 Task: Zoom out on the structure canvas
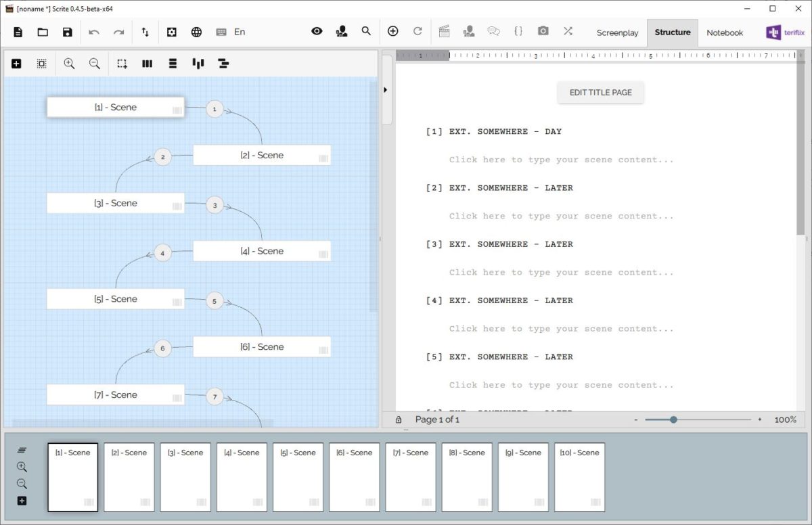pos(95,63)
